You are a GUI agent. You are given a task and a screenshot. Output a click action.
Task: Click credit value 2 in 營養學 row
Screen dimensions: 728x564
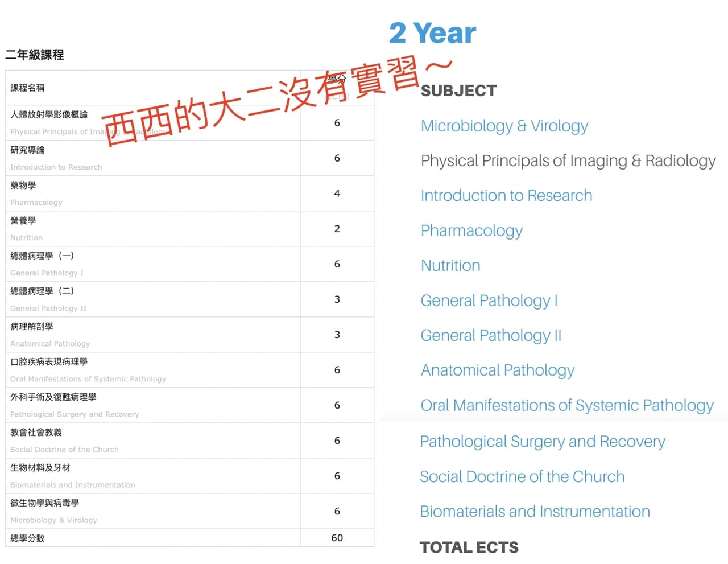click(337, 229)
